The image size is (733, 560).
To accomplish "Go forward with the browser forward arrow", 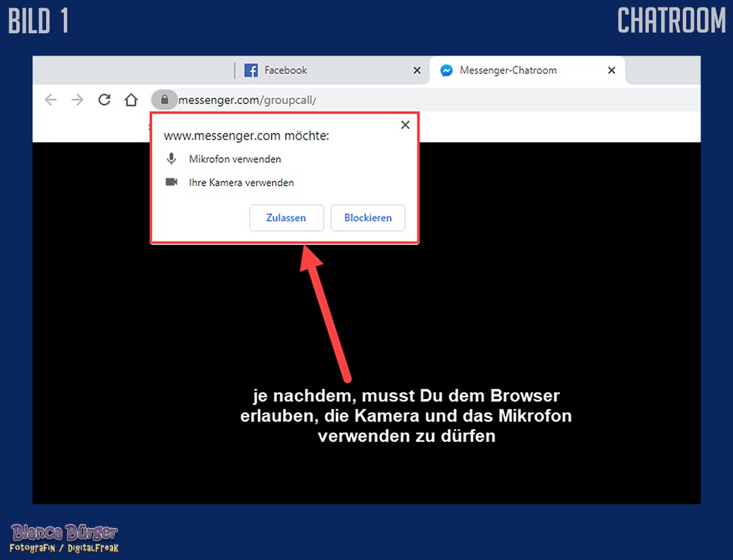I will [77, 100].
